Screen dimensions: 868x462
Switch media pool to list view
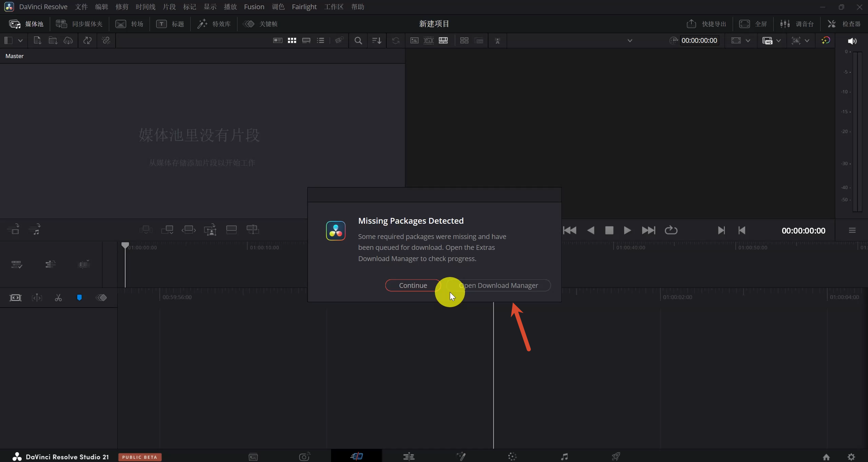pyautogui.click(x=321, y=41)
